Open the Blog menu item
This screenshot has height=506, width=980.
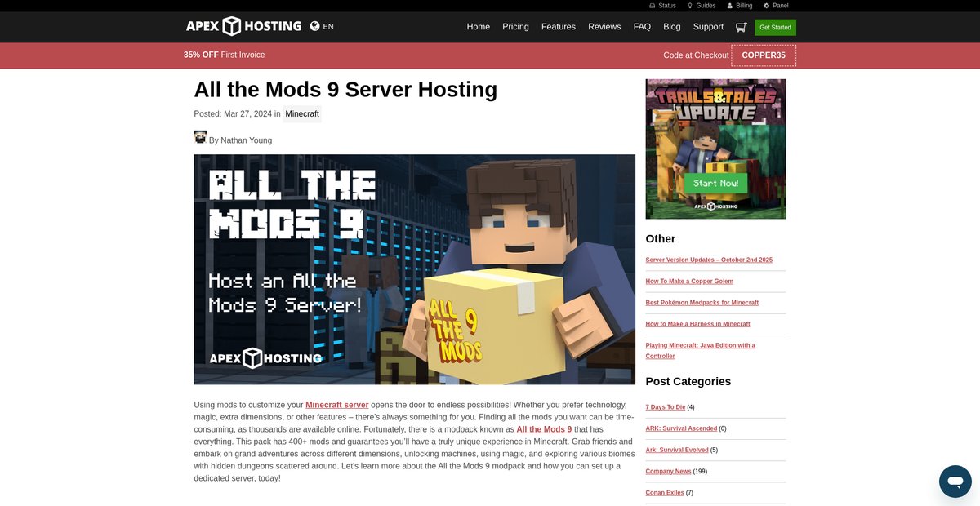click(x=672, y=27)
